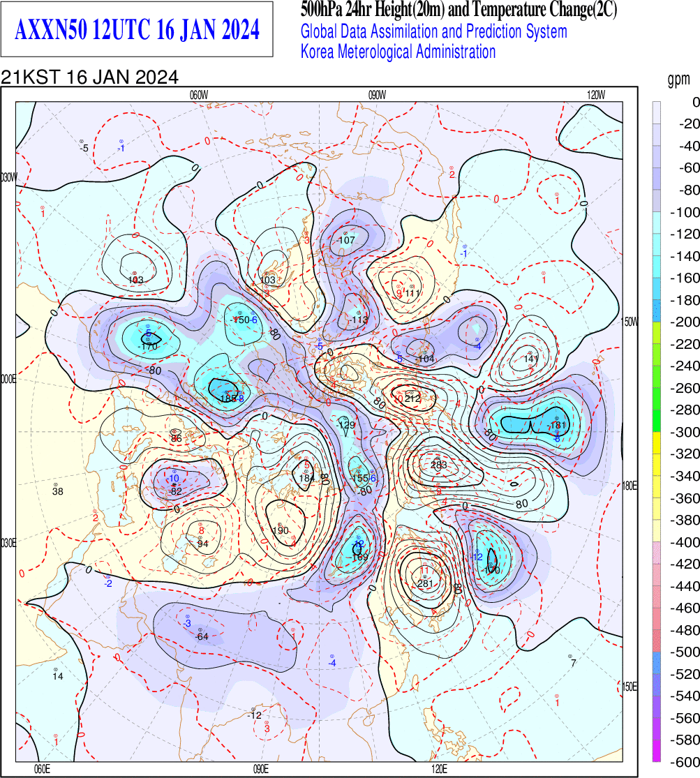
Task: Click the yellow legend band between -300 and -320
Action: [x=657, y=443]
